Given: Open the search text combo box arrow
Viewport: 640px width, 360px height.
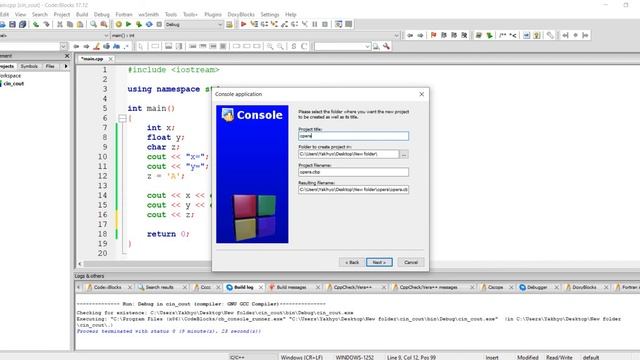Looking at the screenshot, I should (367, 47).
